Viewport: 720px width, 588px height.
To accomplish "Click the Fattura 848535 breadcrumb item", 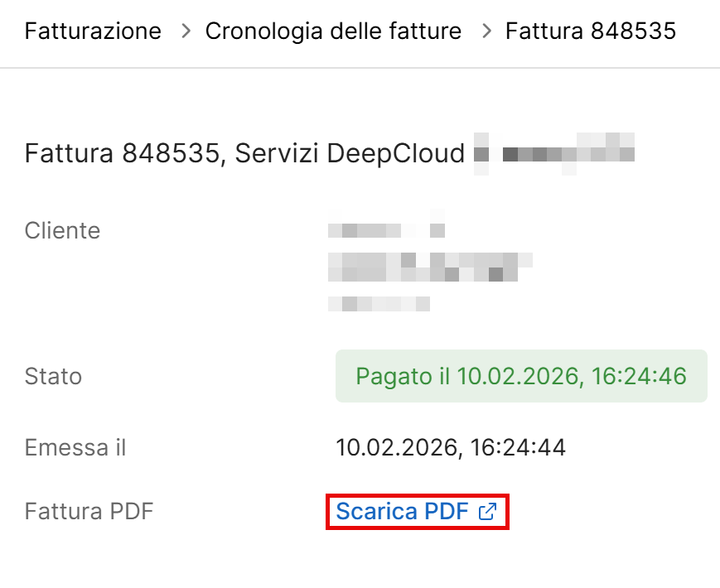I will coord(590,31).
